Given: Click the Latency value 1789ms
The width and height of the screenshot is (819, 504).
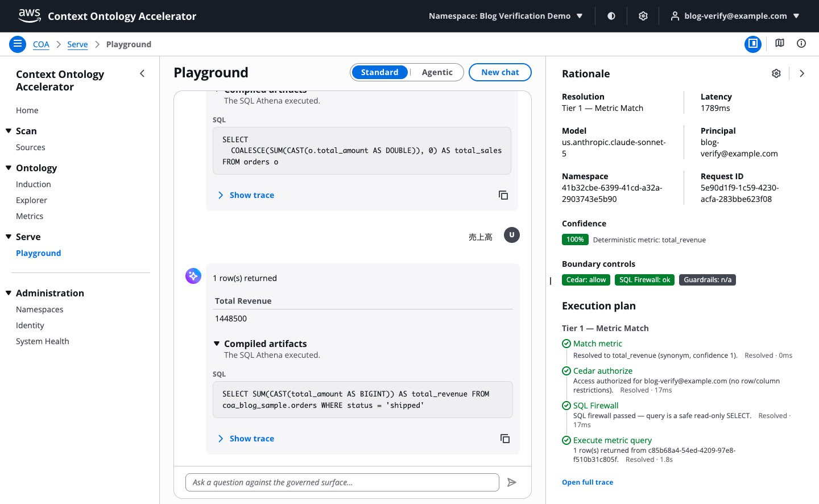Looking at the screenshot, I should tap(715, 108).
